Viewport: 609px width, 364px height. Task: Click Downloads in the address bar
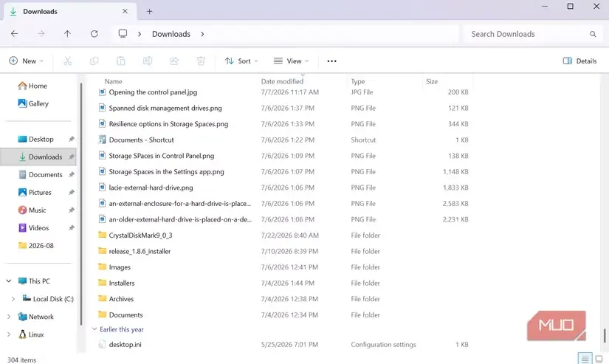(171, 34)
